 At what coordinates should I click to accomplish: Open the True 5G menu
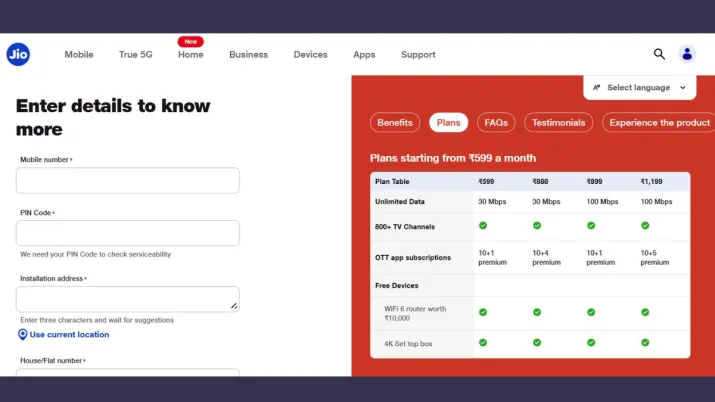click(135, 55)
